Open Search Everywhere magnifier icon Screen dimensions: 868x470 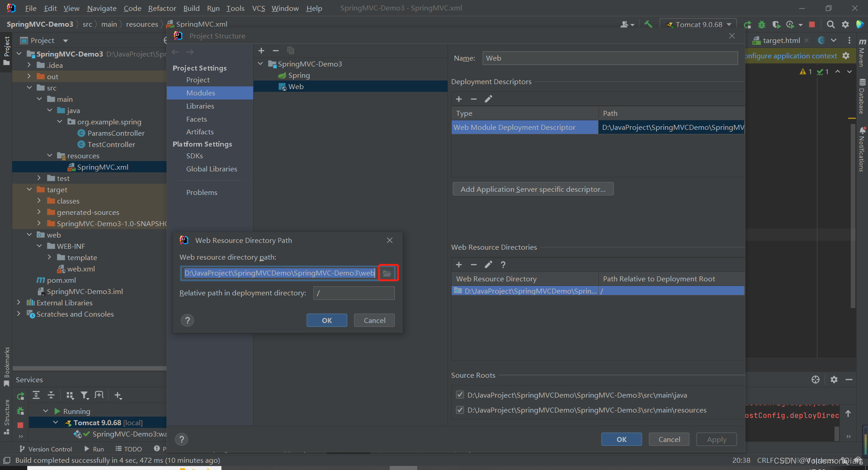click(831, 24)
